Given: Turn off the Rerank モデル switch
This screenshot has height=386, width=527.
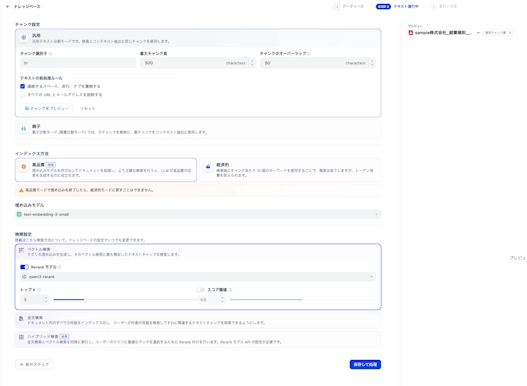Looking at the screenshot, I should pyautogui.click(x=24, y=267).
